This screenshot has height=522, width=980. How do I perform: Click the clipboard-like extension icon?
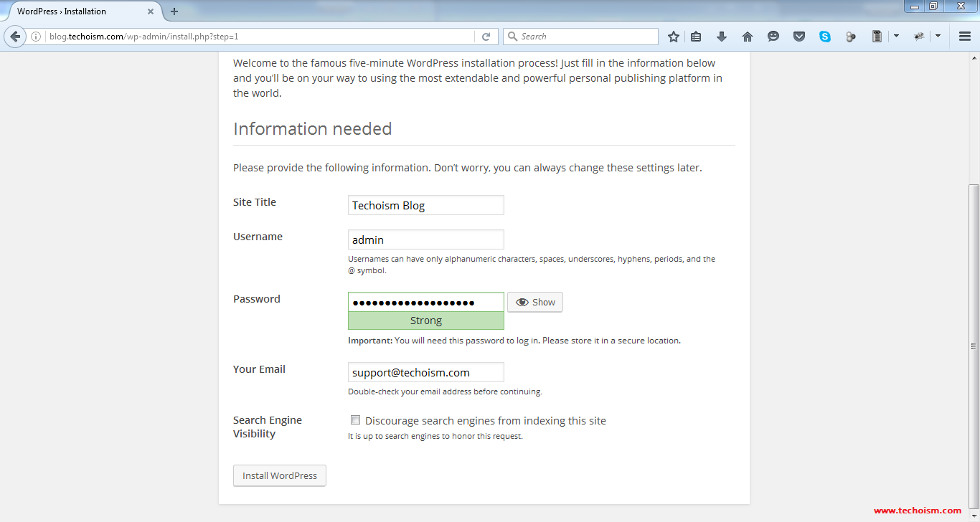[x=877, y=37]
